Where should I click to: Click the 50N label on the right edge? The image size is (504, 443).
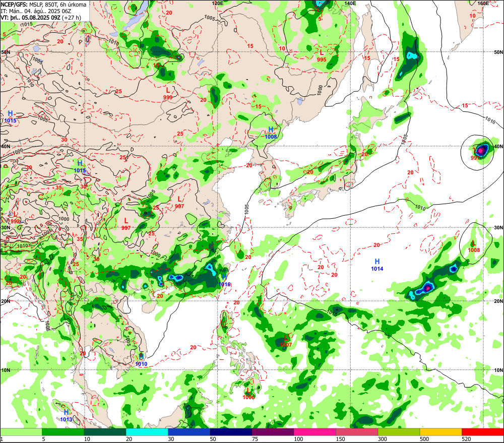coord(498,52)
